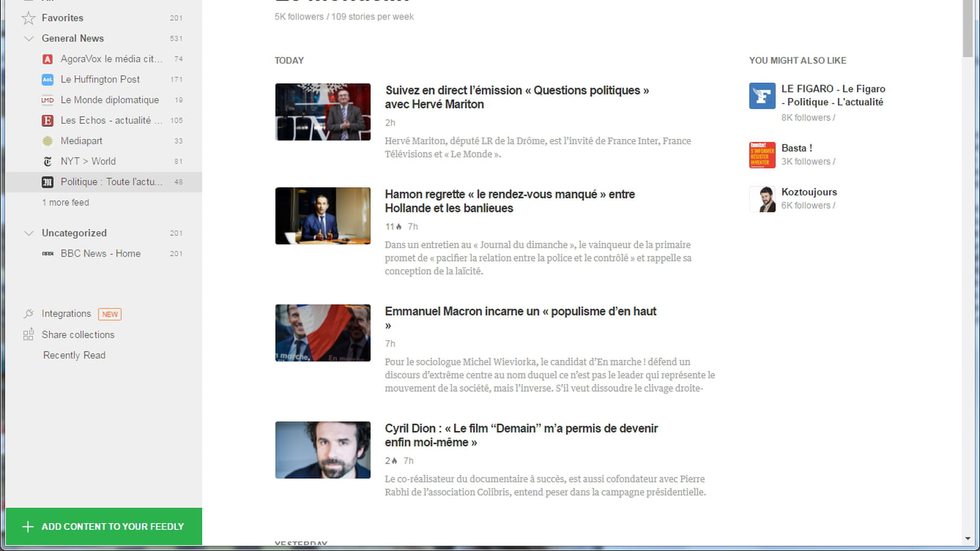Click the plus icon on Add Content bar
The height and width of the screenshot is (551, 980).
pos(28,527)
